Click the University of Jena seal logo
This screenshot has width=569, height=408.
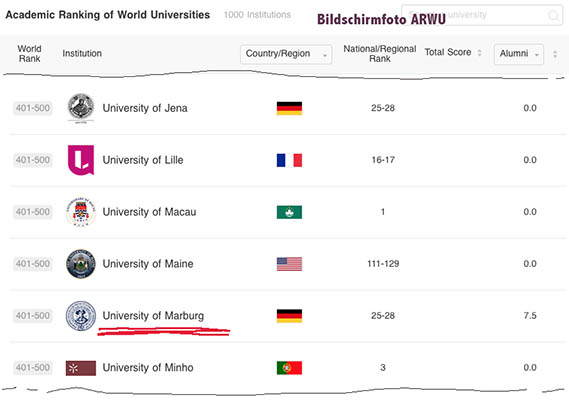(81, 108)
